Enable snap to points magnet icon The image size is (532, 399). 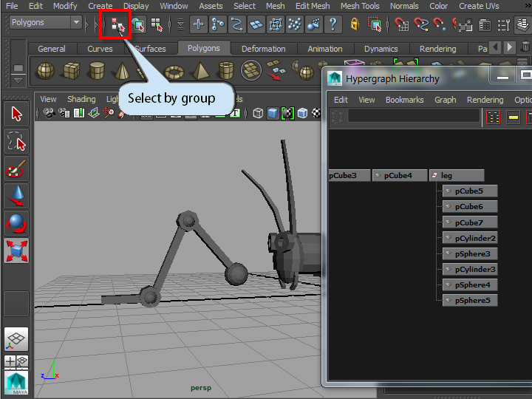[x=440, y=24]
